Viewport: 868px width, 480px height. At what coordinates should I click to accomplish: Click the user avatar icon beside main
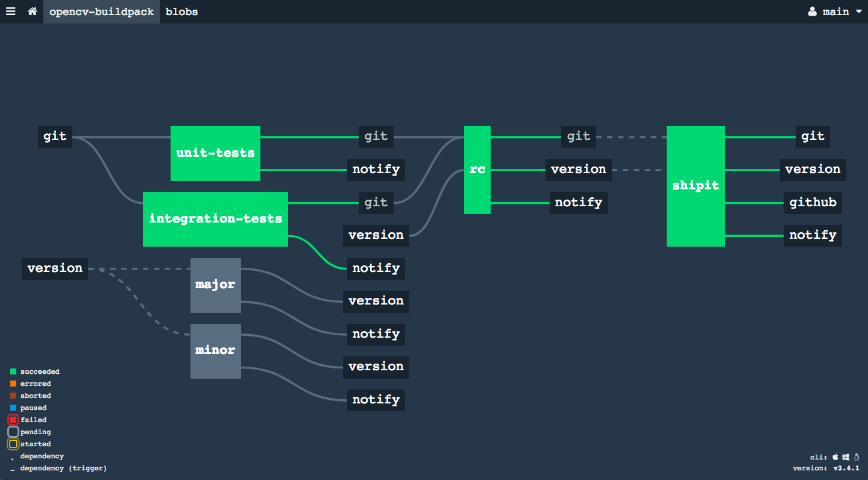[813, 11]
